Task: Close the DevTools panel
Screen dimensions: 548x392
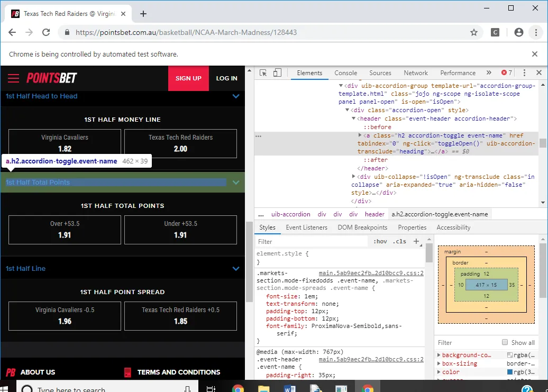Action: click(539, 72)
